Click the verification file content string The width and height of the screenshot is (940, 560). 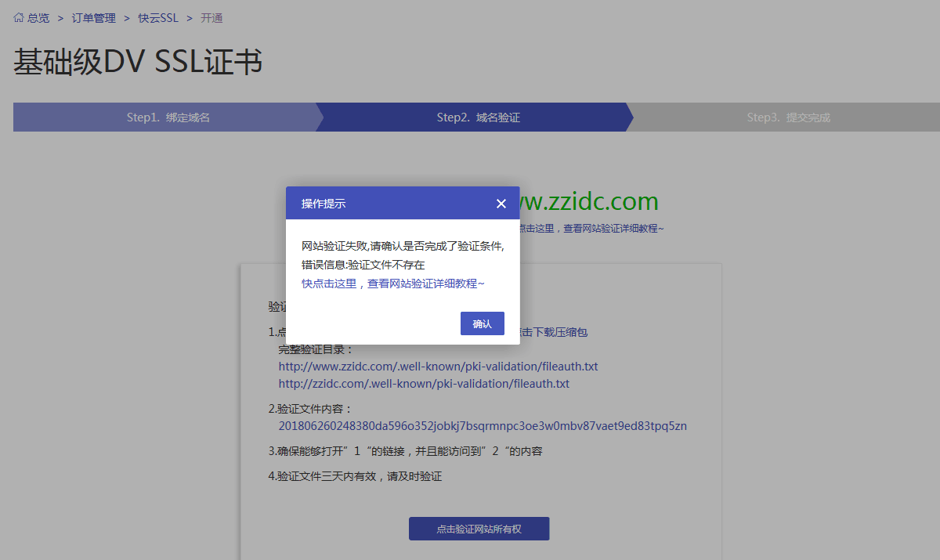[483, 426]
